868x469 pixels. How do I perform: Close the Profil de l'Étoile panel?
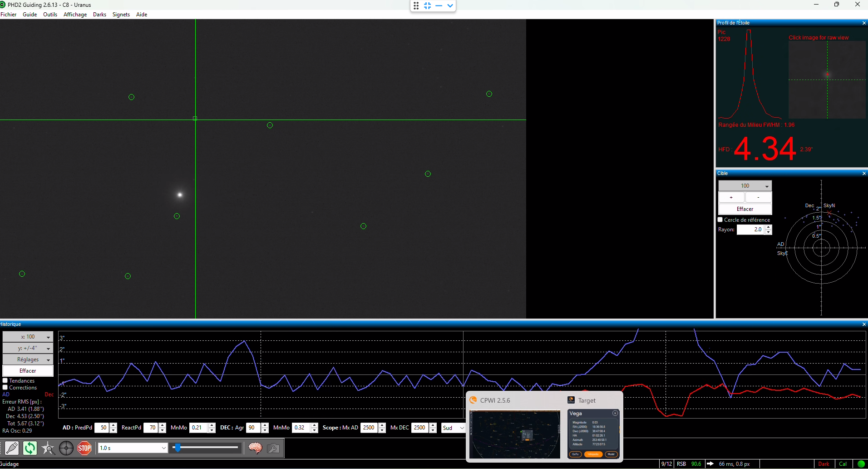[x=864, y=23]
